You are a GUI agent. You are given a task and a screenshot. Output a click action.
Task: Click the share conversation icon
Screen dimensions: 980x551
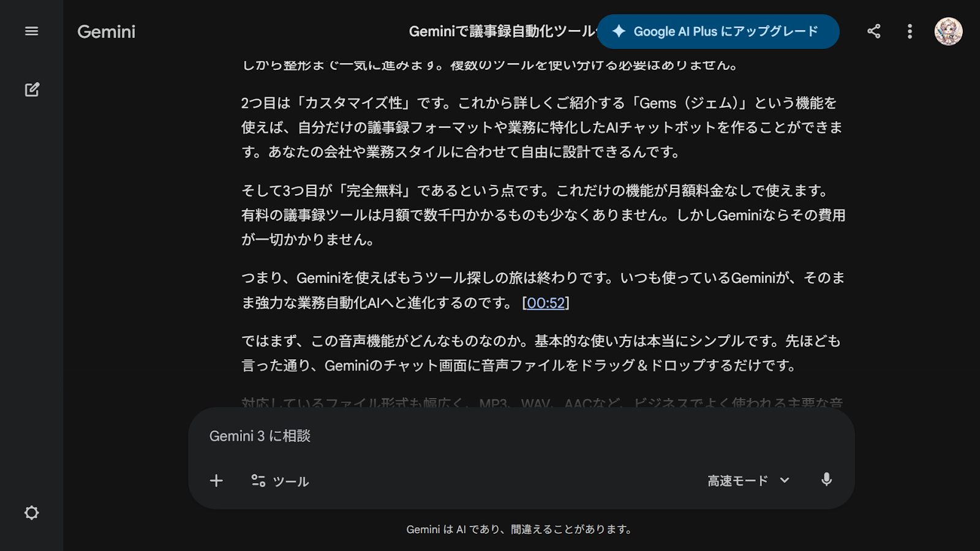(x=873, y=31)
